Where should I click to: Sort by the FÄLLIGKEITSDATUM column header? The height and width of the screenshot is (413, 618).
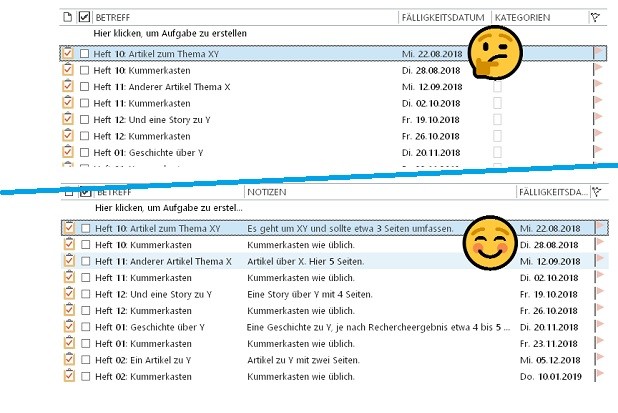click(445, 17)
